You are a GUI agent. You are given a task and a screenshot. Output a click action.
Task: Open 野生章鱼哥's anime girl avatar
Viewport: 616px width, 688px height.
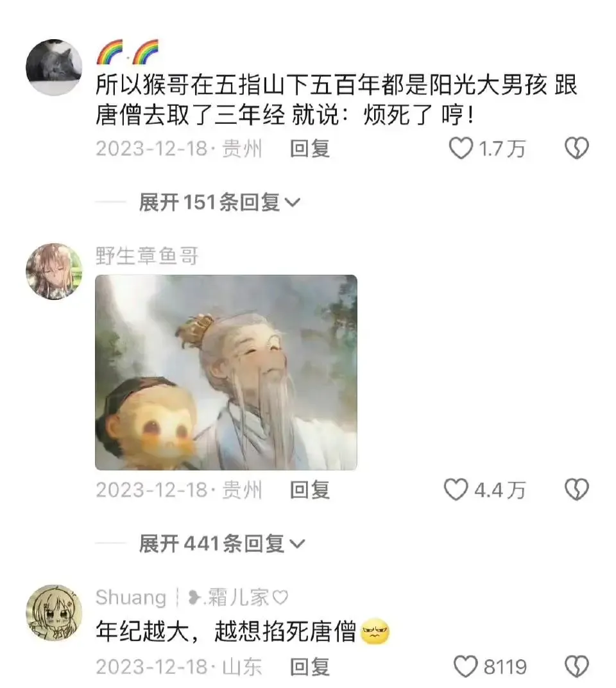pos(54,271)
